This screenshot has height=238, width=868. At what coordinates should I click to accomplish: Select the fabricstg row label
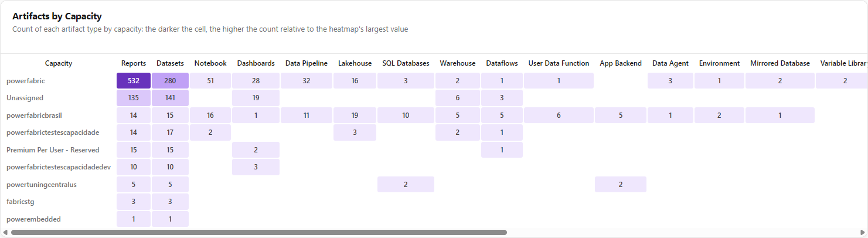(x=21, y=202)
